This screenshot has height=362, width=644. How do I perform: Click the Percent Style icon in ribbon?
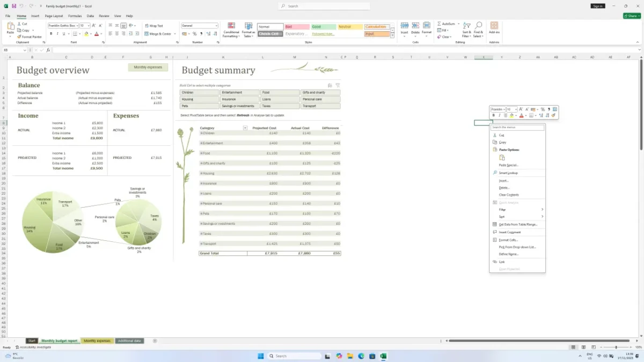pyautogui.click(x=194, y=34)
